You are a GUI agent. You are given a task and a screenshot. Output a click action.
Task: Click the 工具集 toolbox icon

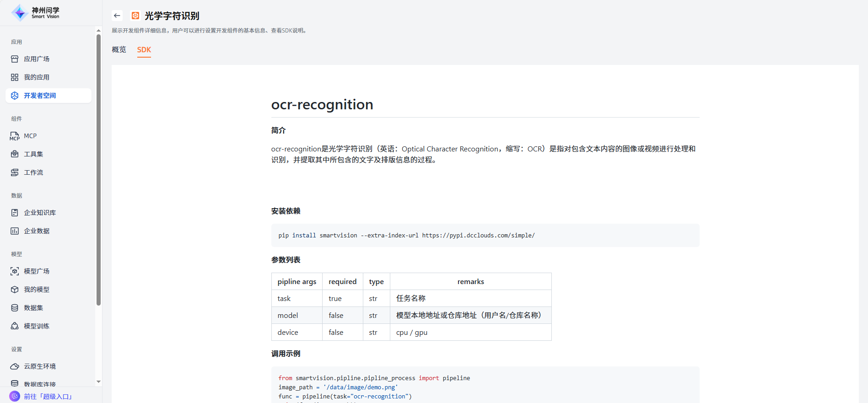tap(15, 154)
